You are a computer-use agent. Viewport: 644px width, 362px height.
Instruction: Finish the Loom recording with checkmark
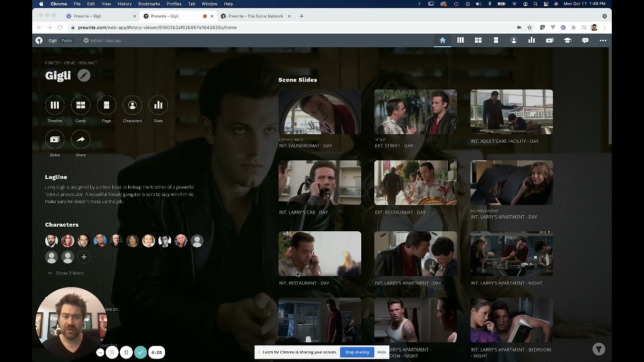141,352
